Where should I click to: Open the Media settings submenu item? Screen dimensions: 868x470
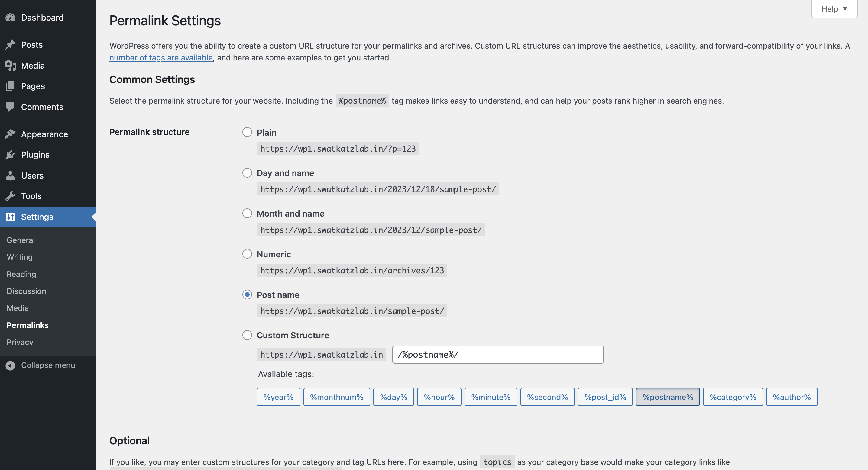[x=18, y=308]
